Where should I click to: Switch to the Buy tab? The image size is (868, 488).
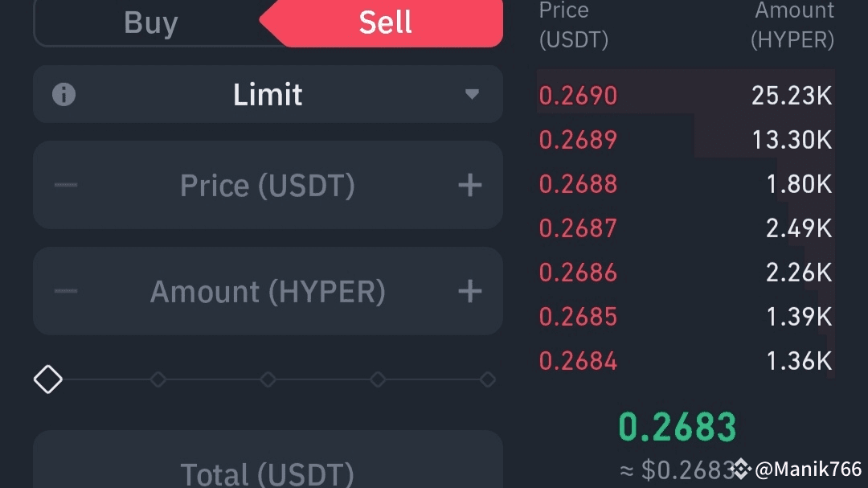[x=151, y=23]
